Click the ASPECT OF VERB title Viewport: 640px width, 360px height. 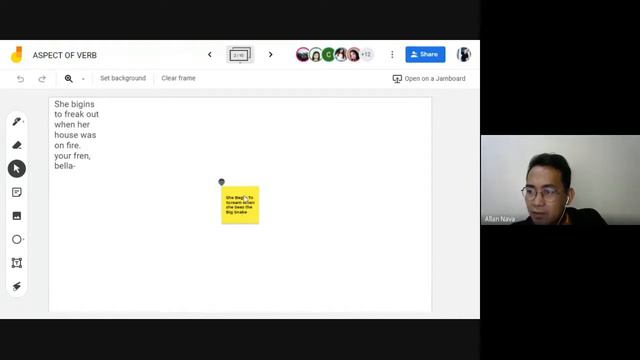point(64,55)
